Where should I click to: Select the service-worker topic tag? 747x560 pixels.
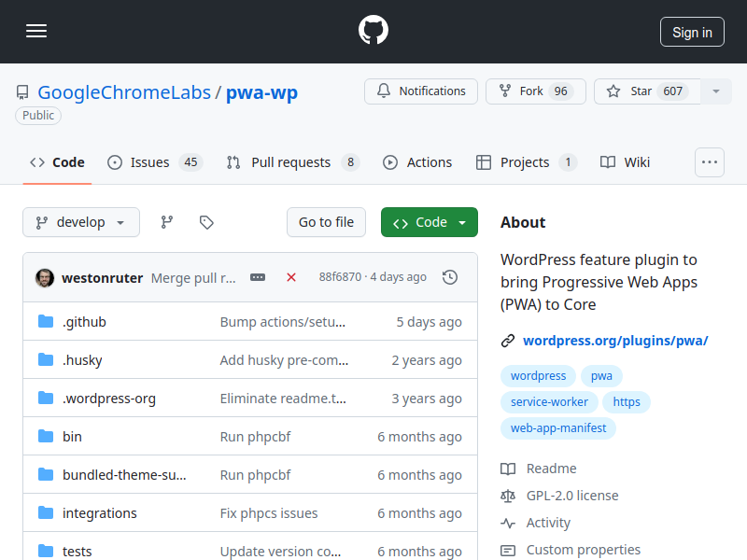(x=549, y=402)
